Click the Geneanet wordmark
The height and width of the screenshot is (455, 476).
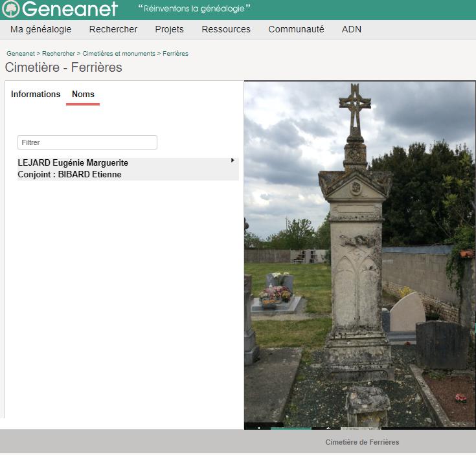[69, 9]
